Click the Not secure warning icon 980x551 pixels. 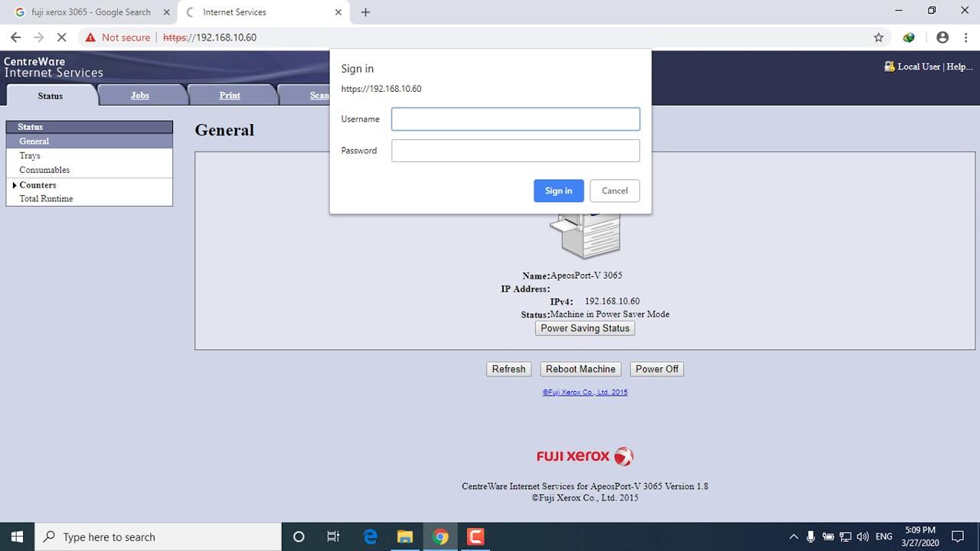coord(90,37)
